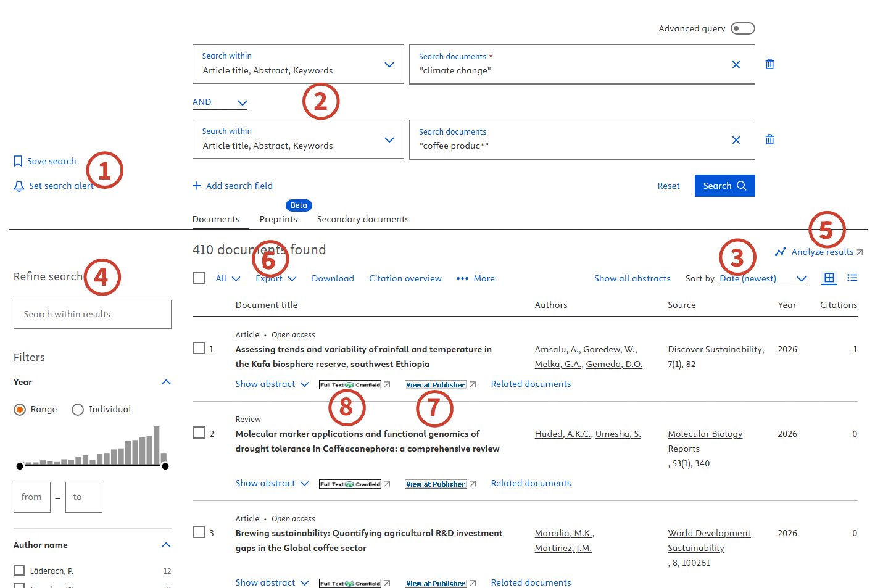Switch to the Preprints tab
The width and height of the screenshot is (875, 588).
(x=278, y=219)
